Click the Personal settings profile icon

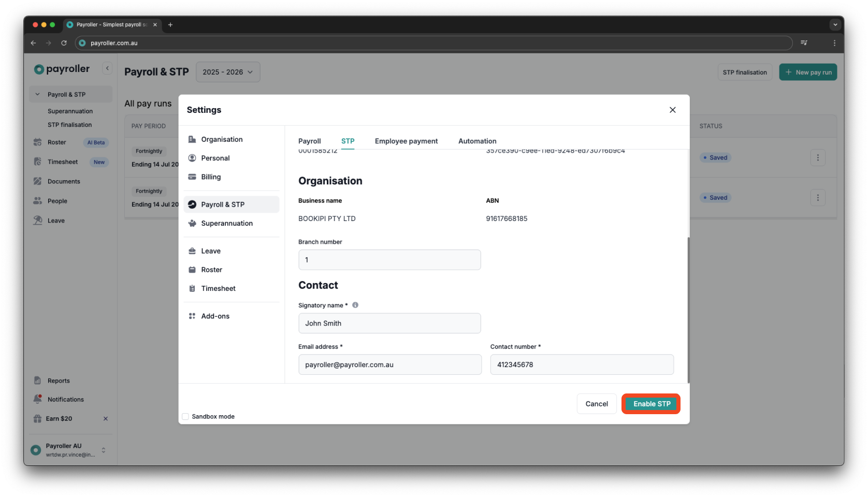click(192, 158)
